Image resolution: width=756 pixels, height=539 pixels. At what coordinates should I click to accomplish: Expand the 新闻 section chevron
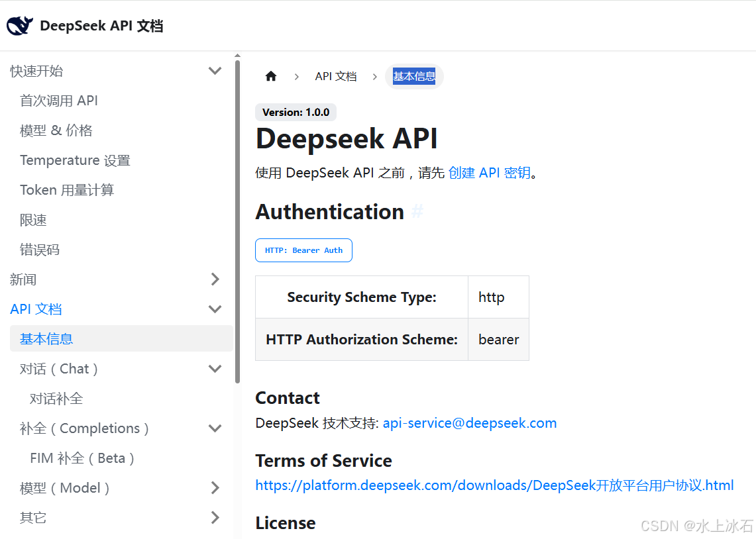pyautogui.click(x=215, y=279)
